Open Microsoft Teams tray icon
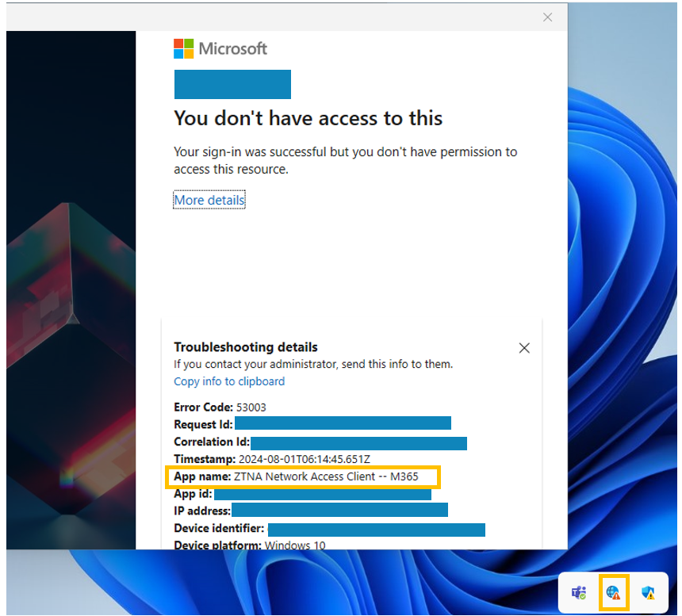 click(579, 592)
